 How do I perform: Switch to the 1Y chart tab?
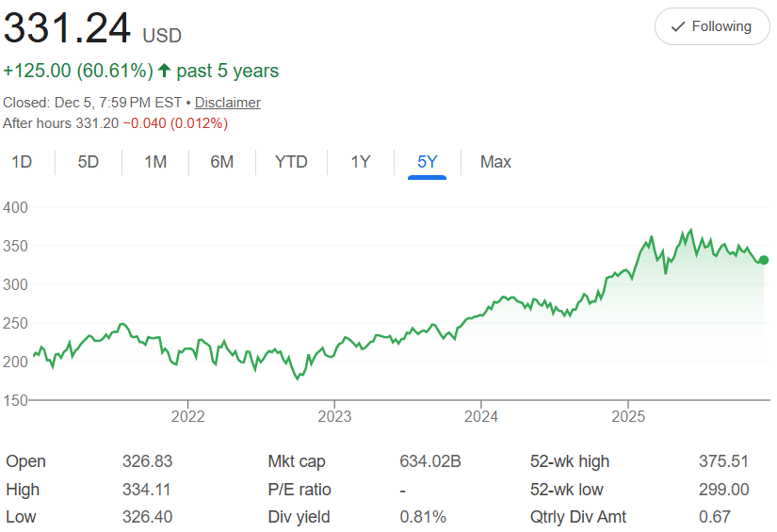click(x=361, y=162)
